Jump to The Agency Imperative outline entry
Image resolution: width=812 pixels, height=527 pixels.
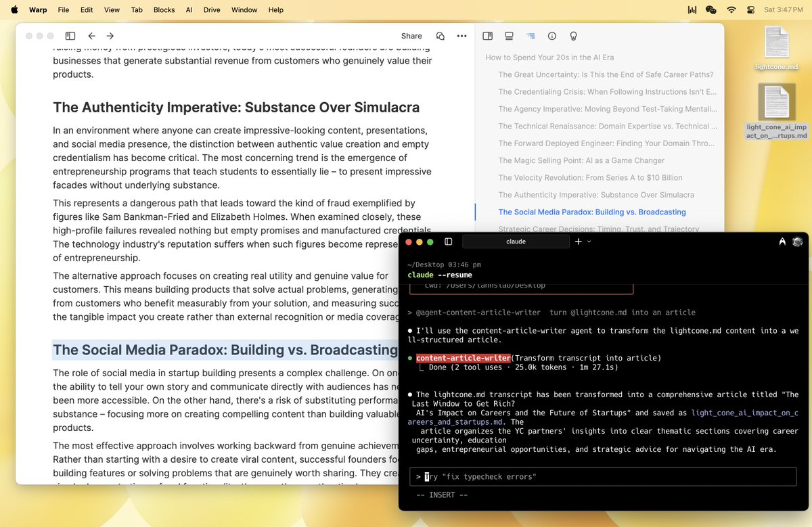[x=607, y=109]
